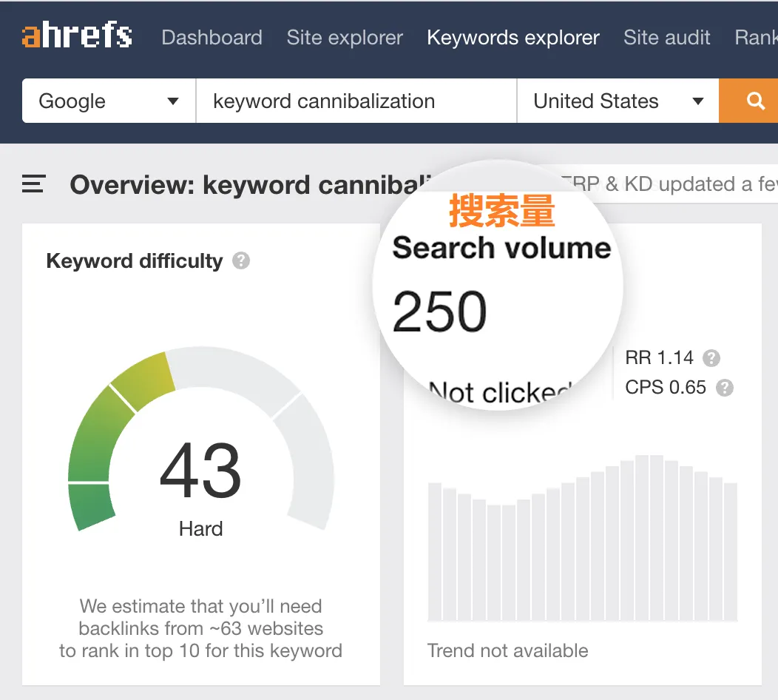
Task: Open the Dashboard menu item
Action: 212,38
